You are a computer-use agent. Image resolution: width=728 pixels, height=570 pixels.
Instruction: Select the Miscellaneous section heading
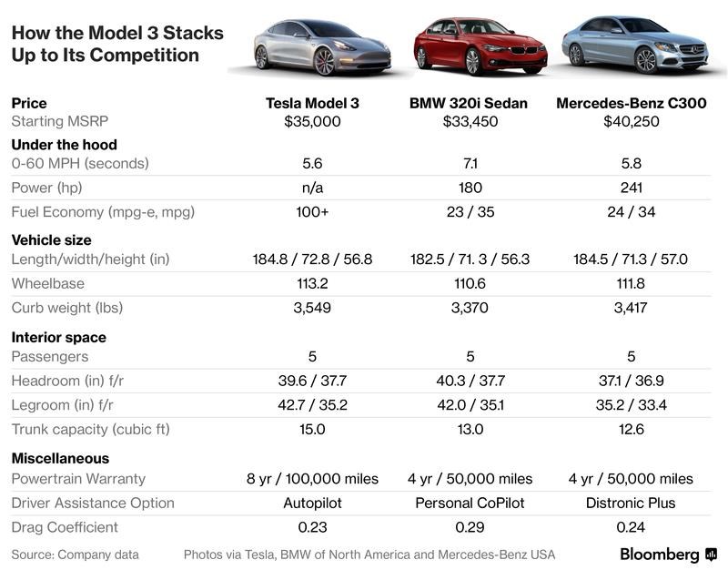(x=60, y=459)
